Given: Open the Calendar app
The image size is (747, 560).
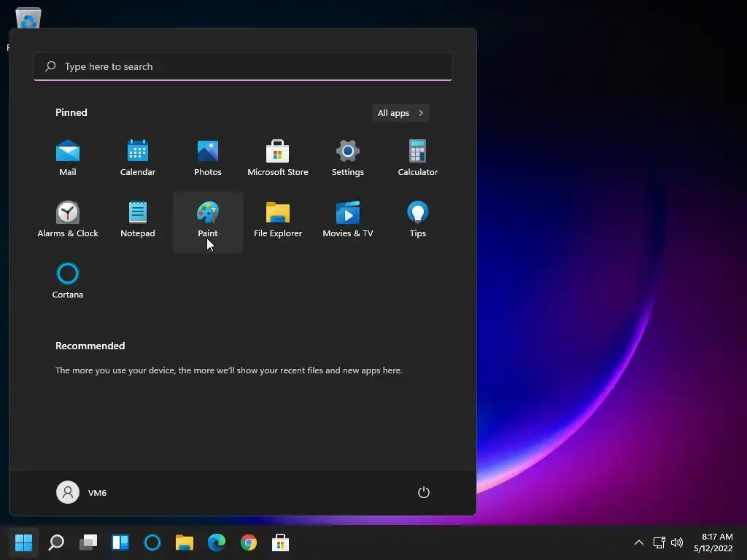Looking at the screenshot, I should coord(138,158).
